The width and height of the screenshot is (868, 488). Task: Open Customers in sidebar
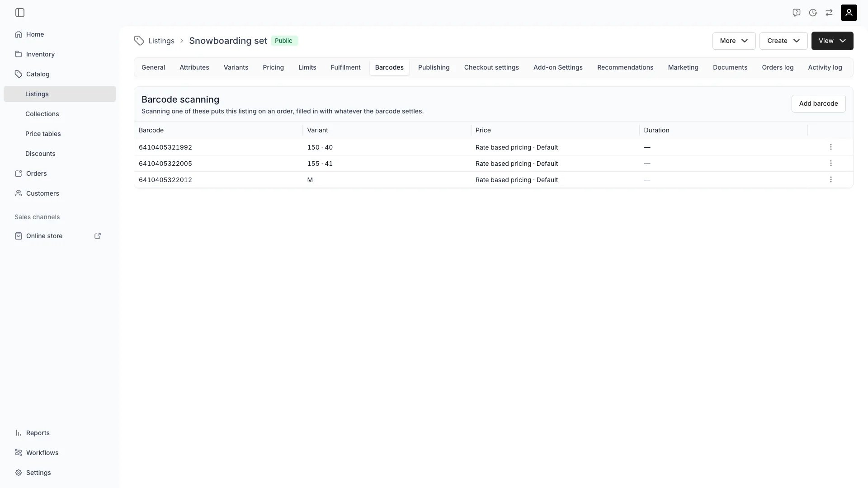pyautogui.click(x=60, y=193)
